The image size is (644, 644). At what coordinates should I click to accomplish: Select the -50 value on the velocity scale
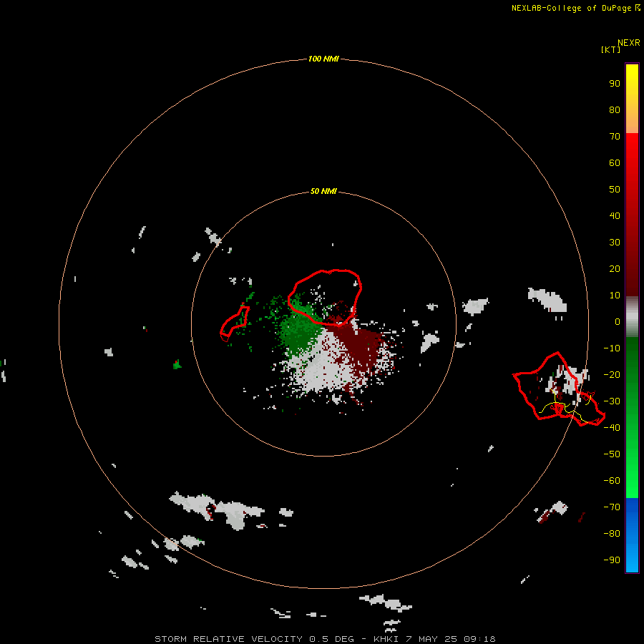[x=612, y=454]
